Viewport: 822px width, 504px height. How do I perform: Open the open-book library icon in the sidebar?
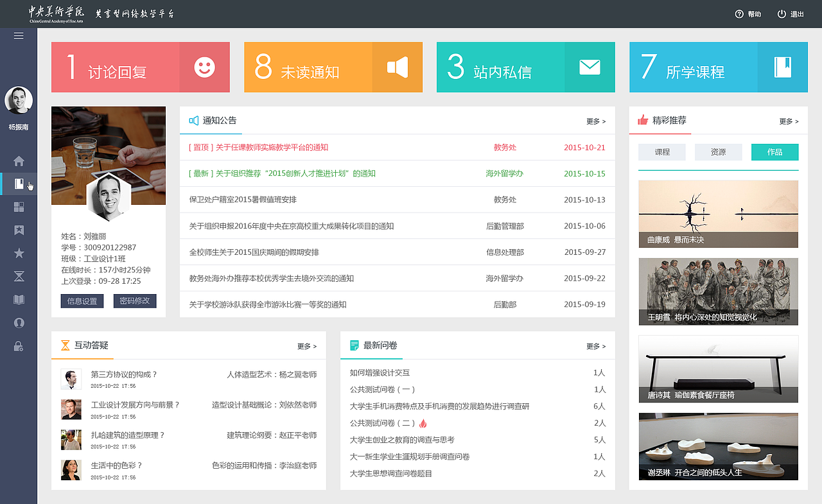point(19,299)
